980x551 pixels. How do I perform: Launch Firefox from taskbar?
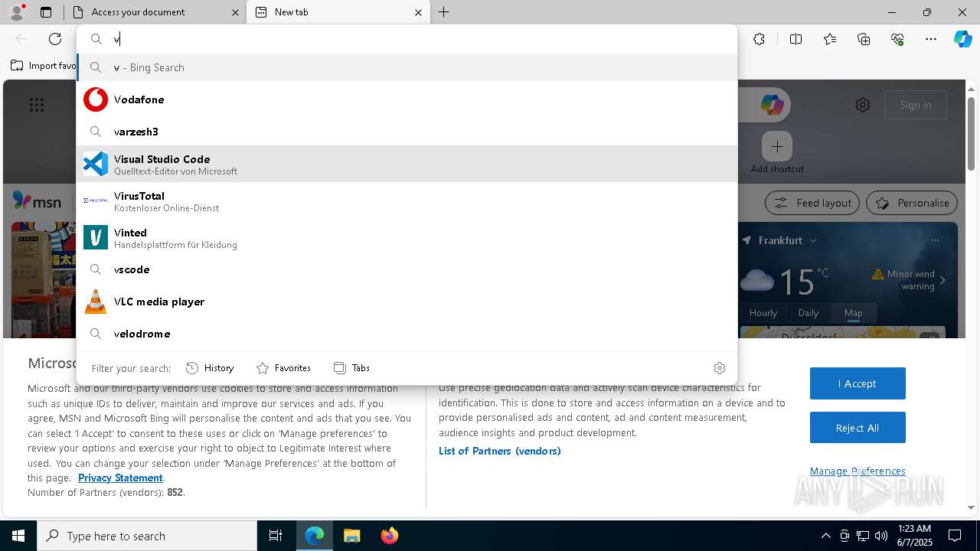pyautogui.click(x=390, y=536)
